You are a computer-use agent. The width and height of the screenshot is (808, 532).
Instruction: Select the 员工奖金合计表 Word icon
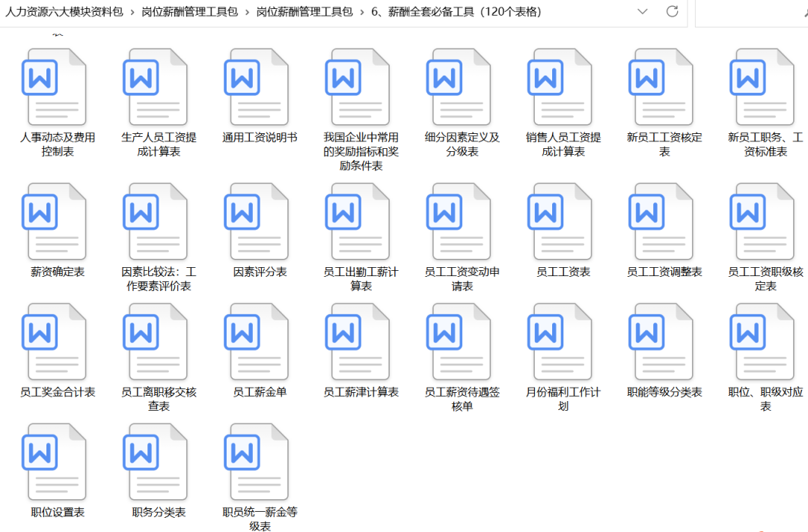(54, 341)
